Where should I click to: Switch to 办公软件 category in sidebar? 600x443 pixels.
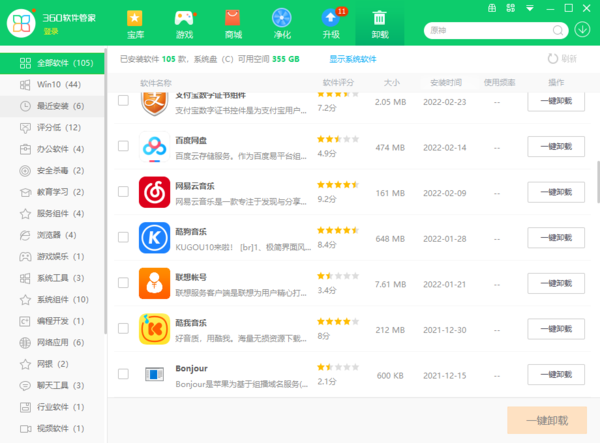coord(60,149)
